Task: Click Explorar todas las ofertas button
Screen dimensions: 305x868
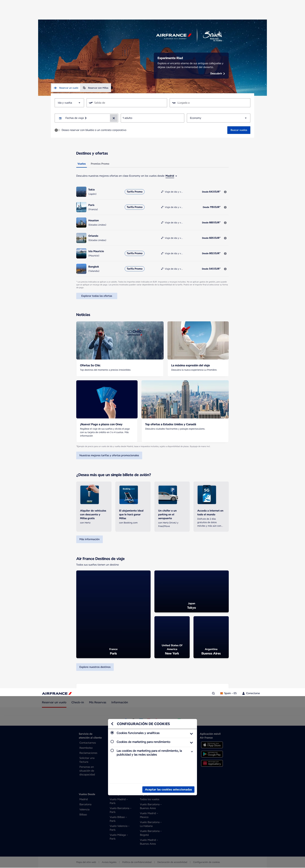Action: click(97, 296)
